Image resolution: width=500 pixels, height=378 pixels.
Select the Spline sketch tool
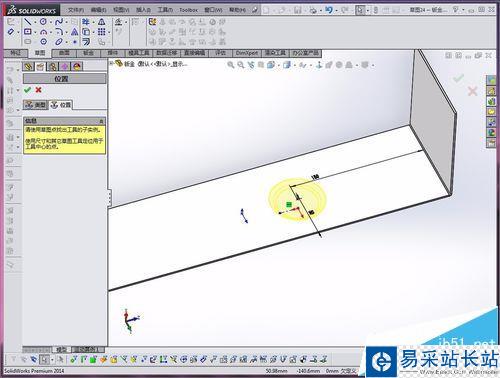point(59,22)
